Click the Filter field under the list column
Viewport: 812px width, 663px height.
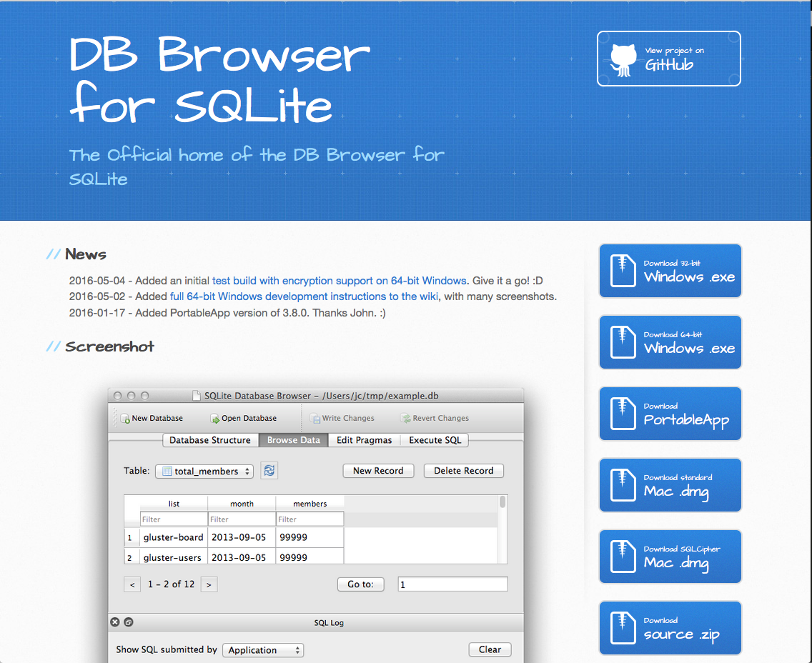pos(173,519)
